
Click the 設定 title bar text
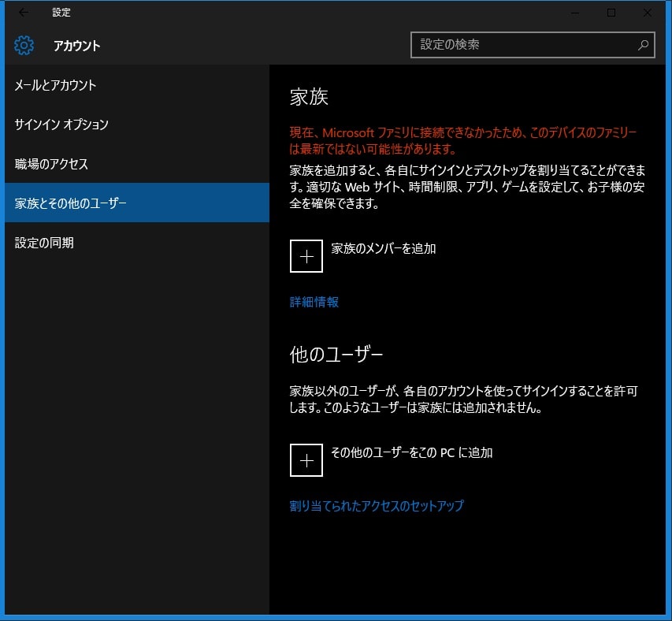point(61,13)
